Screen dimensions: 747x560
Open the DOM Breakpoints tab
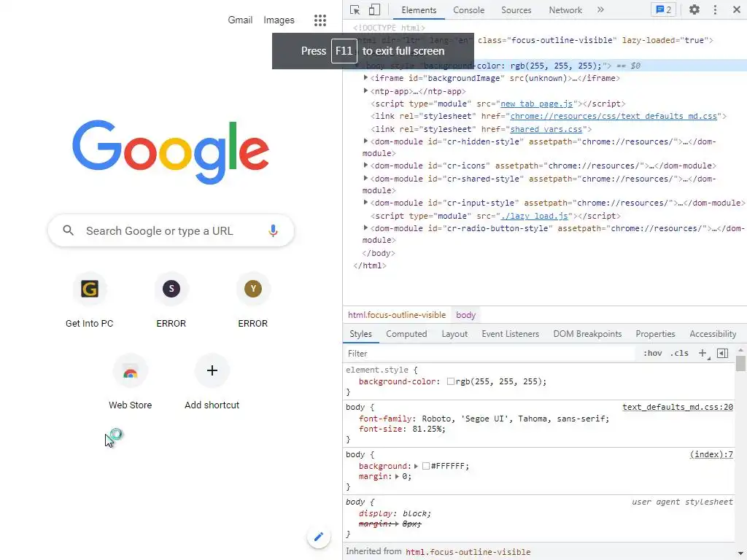coord(587,334)
